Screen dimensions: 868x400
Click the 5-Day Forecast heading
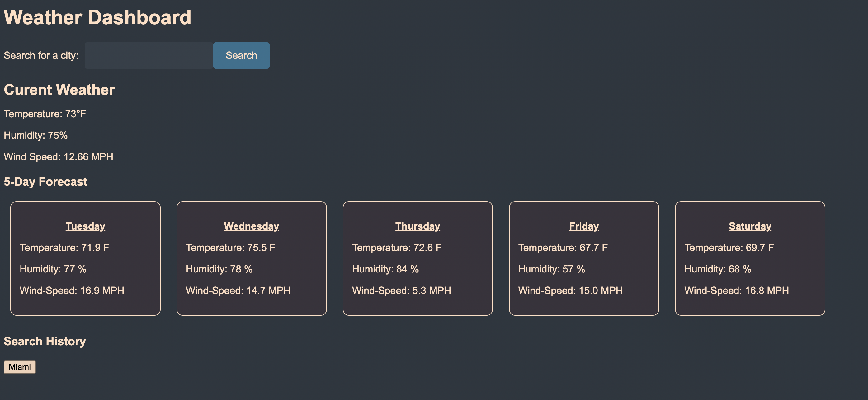click(45, 181)
